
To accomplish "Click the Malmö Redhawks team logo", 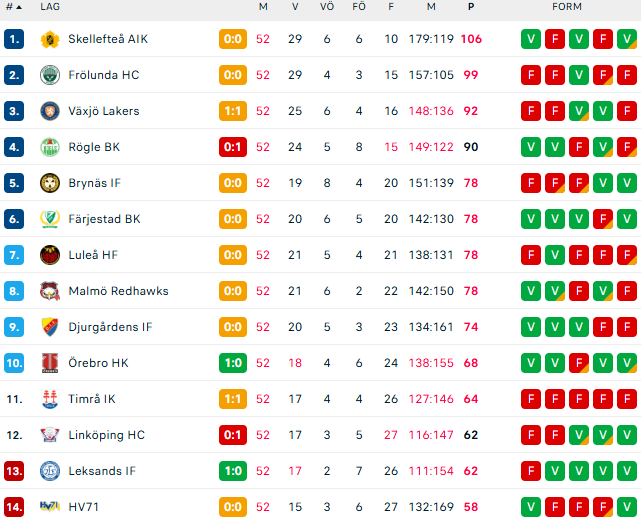I will [49, 291].
